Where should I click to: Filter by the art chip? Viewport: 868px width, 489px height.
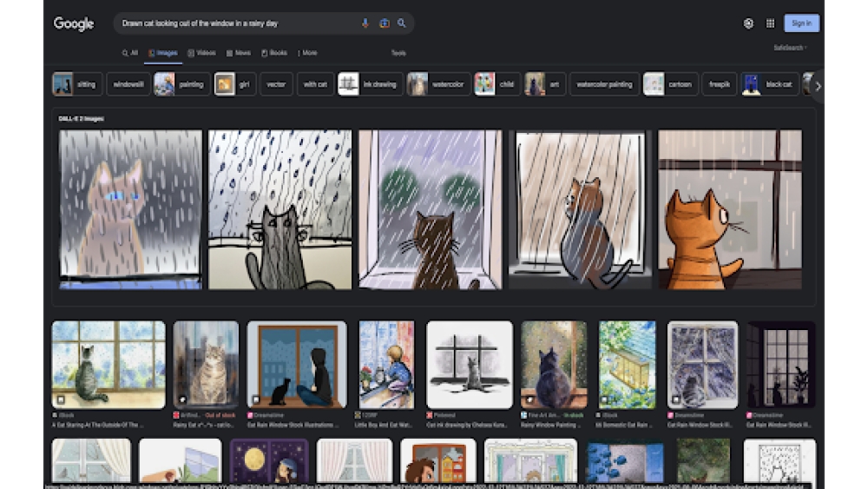click(544, 84)
